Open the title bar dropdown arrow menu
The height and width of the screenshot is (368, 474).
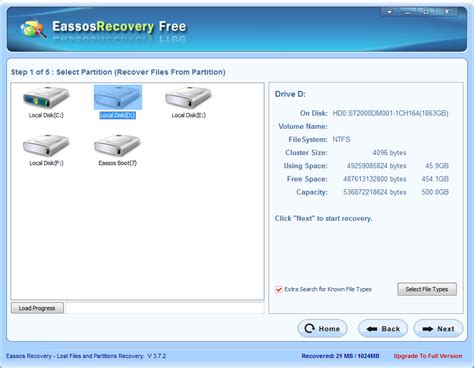389,12
